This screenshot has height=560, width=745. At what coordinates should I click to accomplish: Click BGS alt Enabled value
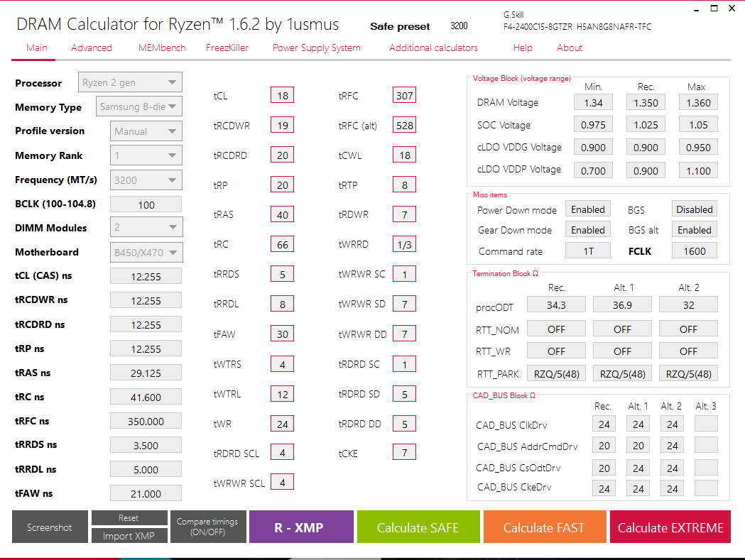[x=694, y=230]
